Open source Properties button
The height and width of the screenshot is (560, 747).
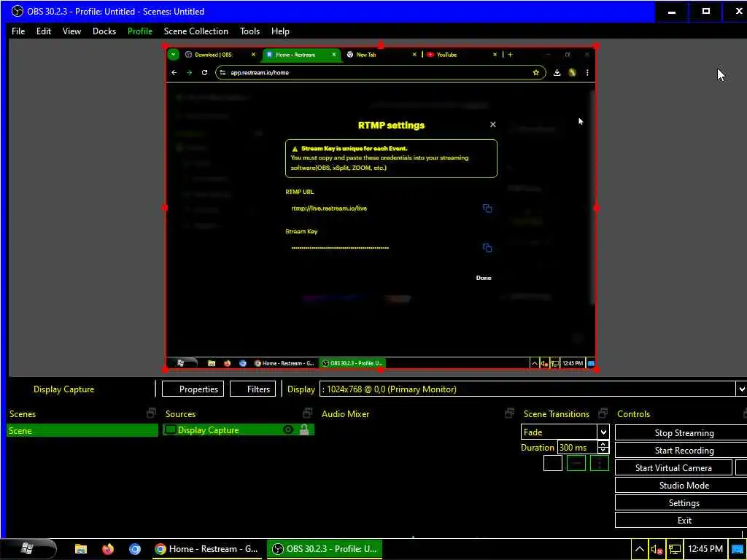(193, 389)
